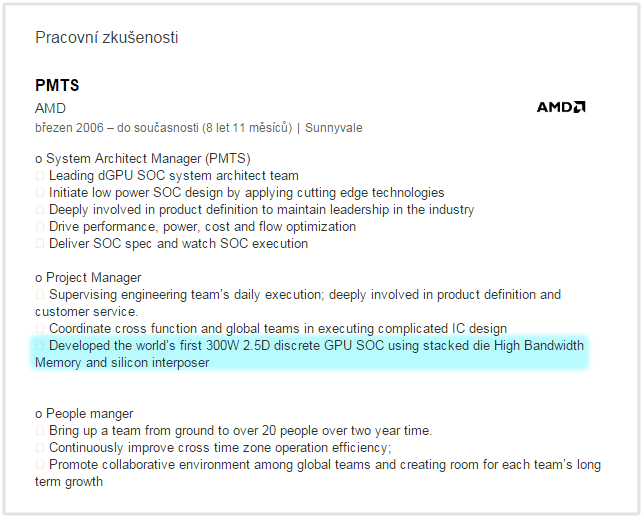Image resolution: width=643 pixels, height=518 pixels.
Task: Click the bullet box before Coordinate cross function
Action: (40, 329)
